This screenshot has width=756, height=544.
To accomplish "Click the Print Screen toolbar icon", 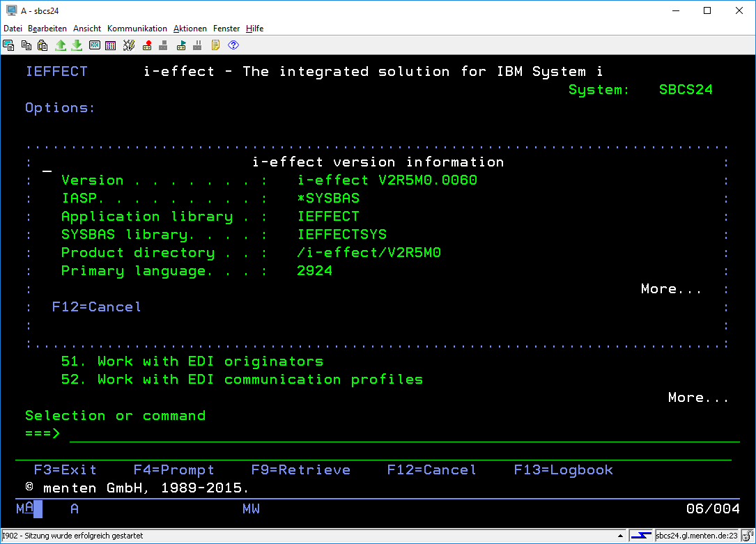I will (x=8, y=45).
